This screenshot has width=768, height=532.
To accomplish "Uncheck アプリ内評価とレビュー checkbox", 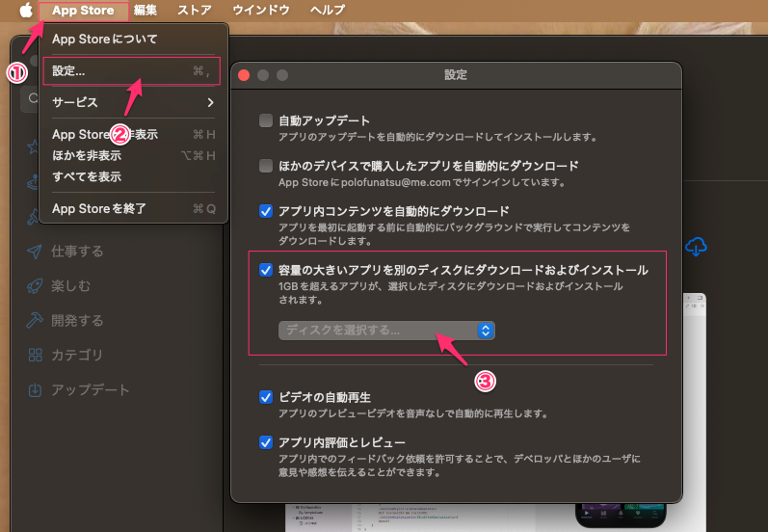I will pos(266,442).
